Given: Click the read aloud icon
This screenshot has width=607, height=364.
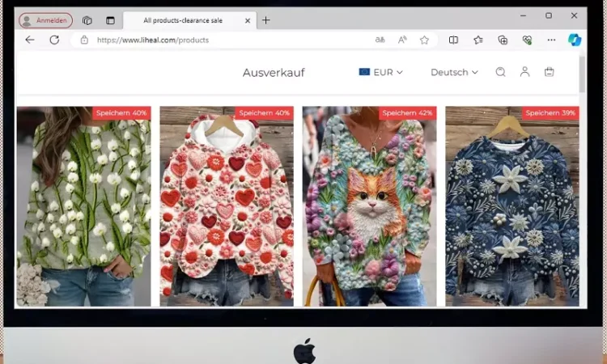Looking at the screenshot, I should [402, 40].
